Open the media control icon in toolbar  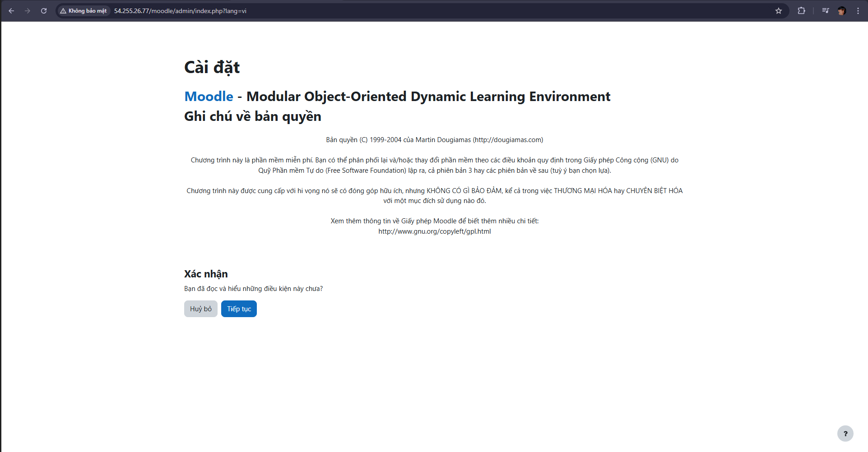click(x=826, y=11)
